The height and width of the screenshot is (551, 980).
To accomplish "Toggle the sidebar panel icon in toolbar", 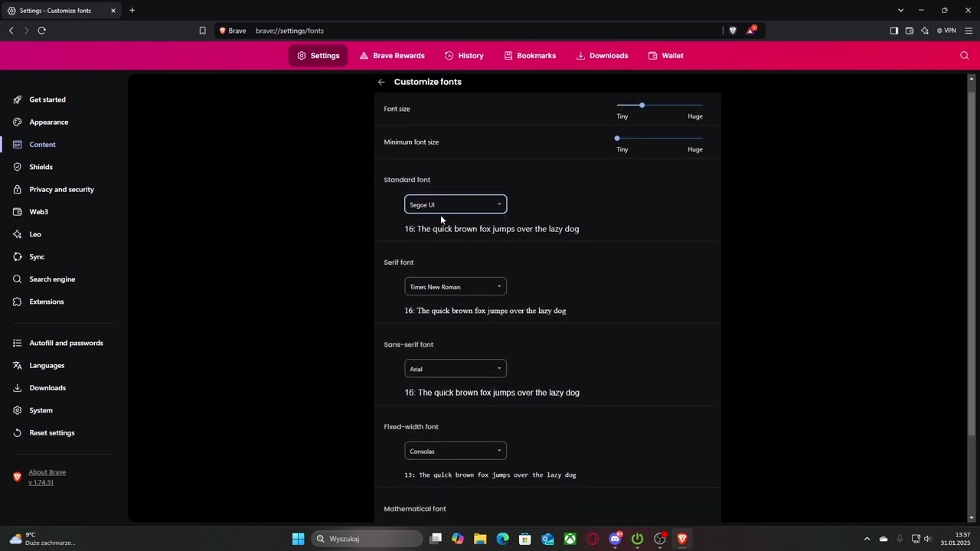I will click(x=893, y=31).
